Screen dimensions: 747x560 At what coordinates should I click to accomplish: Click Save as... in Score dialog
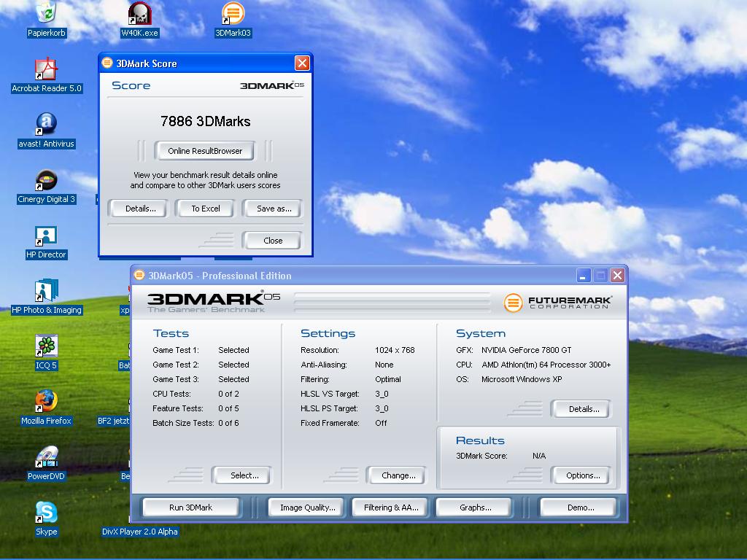pos(274,209)
